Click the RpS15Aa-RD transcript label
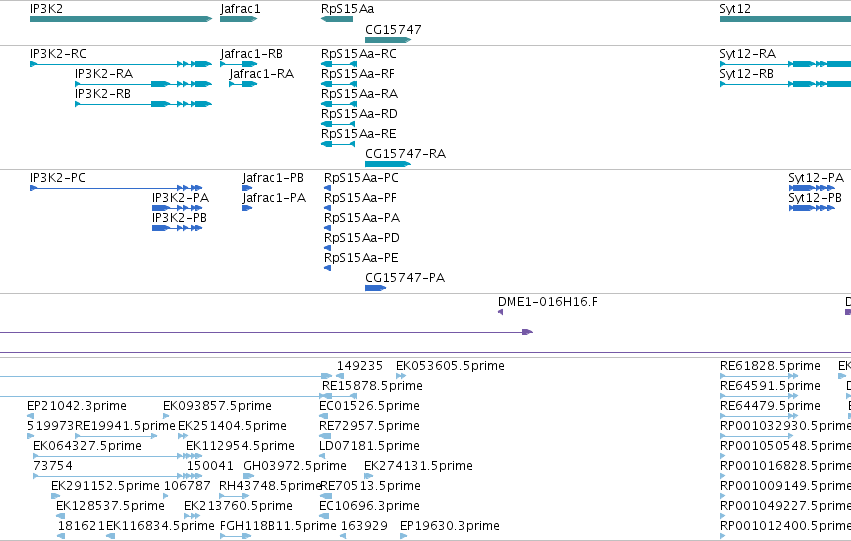Screen dimensions: 851x541 [359, 114]
